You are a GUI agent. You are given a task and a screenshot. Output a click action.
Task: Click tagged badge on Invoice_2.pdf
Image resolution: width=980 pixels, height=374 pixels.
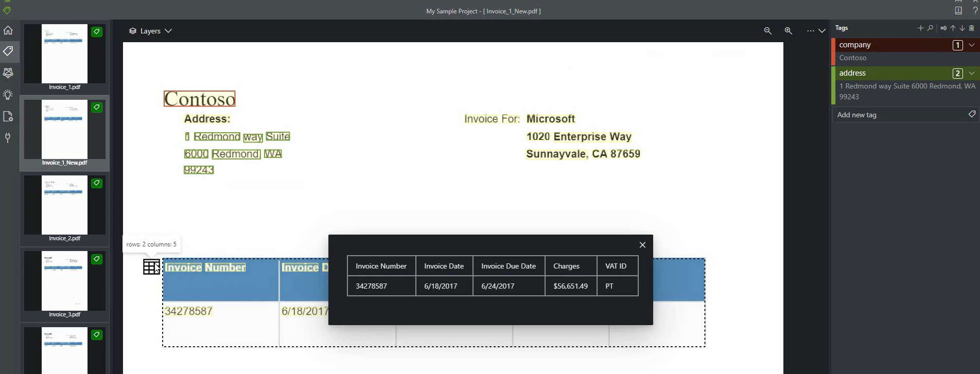(x=97, y=183)
